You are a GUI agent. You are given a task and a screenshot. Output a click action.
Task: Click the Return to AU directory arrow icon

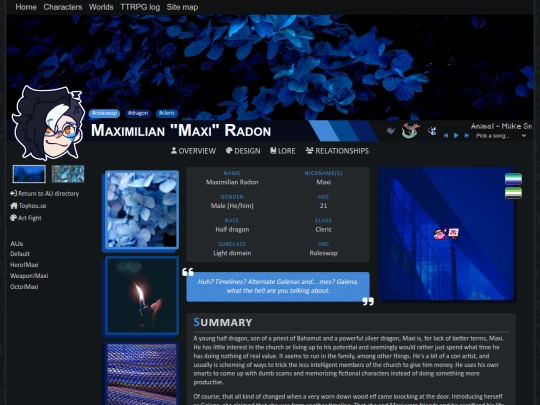[13, 194]
